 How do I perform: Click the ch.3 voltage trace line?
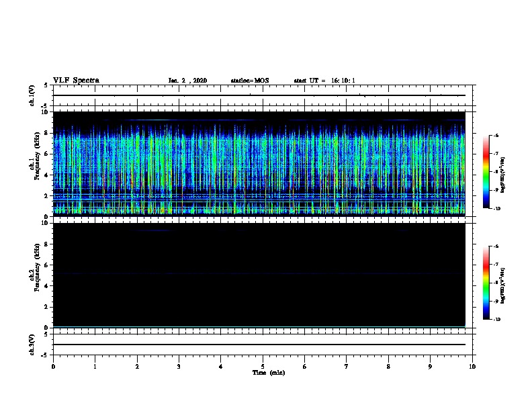[259, 345]
